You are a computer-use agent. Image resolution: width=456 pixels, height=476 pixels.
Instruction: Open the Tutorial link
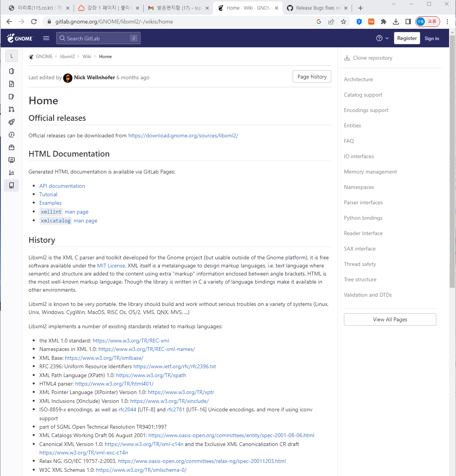coord(48,194)
